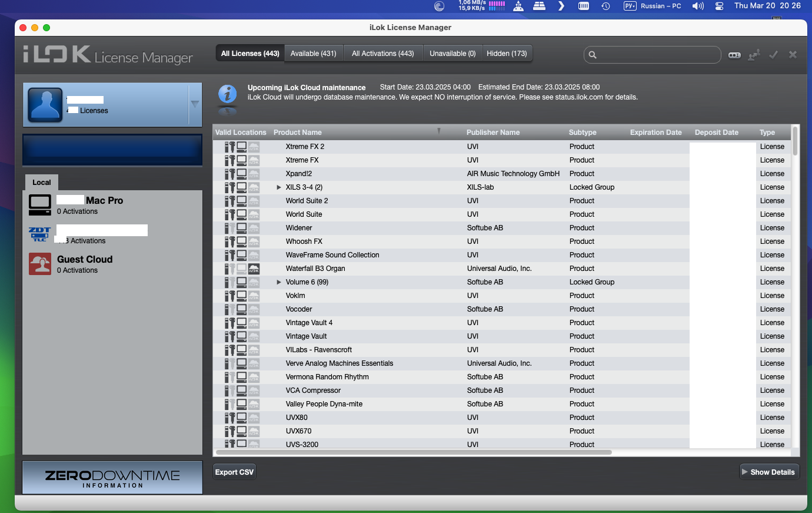This screenshot has height=513, width=812.
Task: Click the X icon in the top toolbar
Action: [x=793, y=55]
